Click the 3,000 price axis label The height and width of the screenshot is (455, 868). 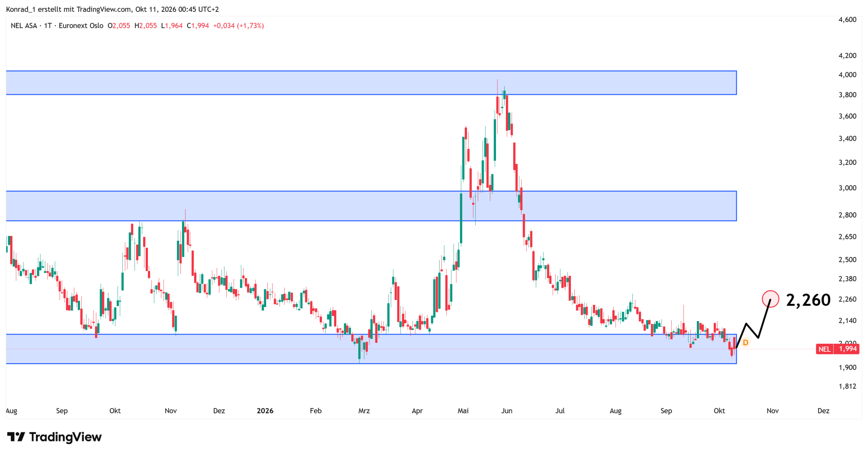(x=847, y=188)
